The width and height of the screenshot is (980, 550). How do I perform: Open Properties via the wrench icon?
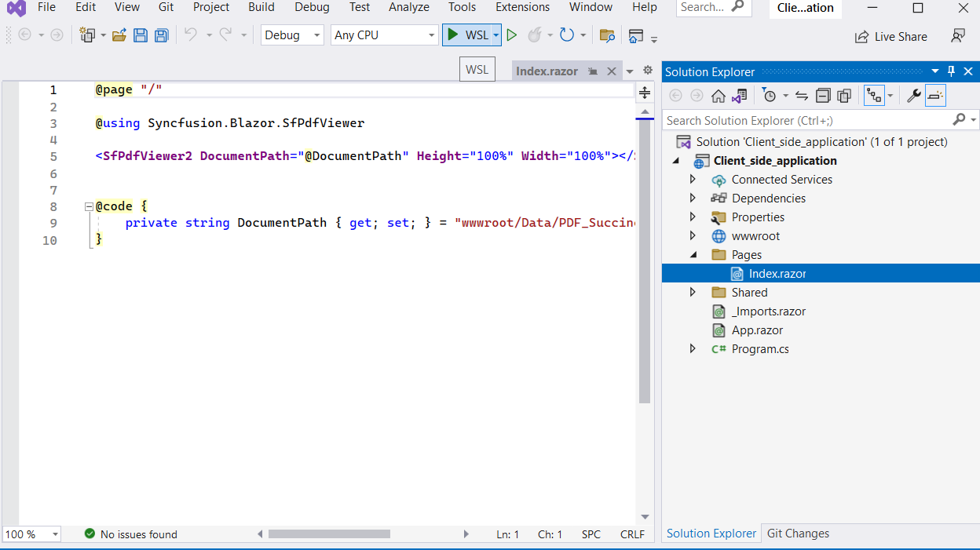[914, 95]
